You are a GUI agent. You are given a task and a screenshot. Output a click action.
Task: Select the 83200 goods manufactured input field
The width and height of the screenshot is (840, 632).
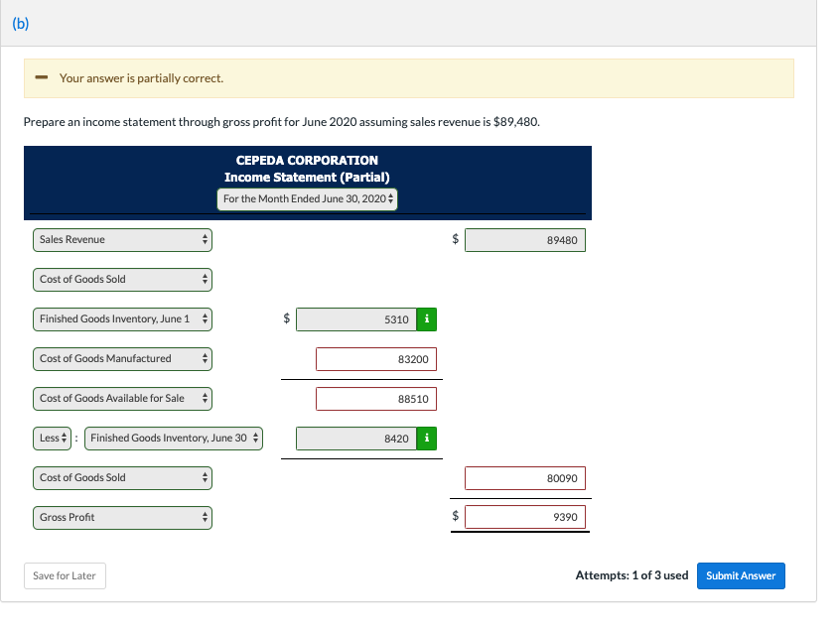377,358
